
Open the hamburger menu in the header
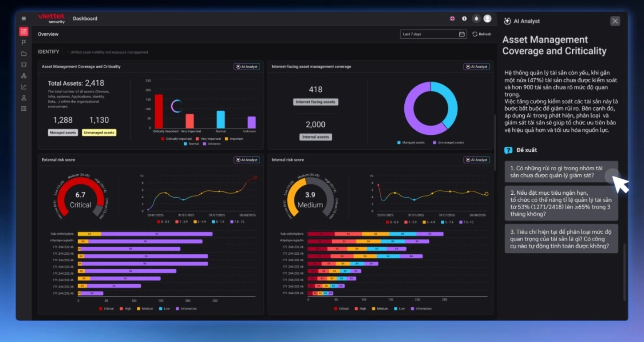point(24,19)
